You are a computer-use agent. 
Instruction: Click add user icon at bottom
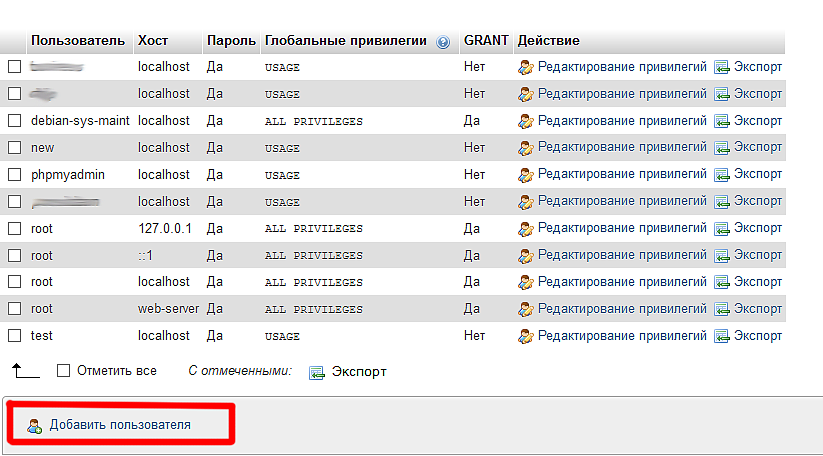[35, 426]
